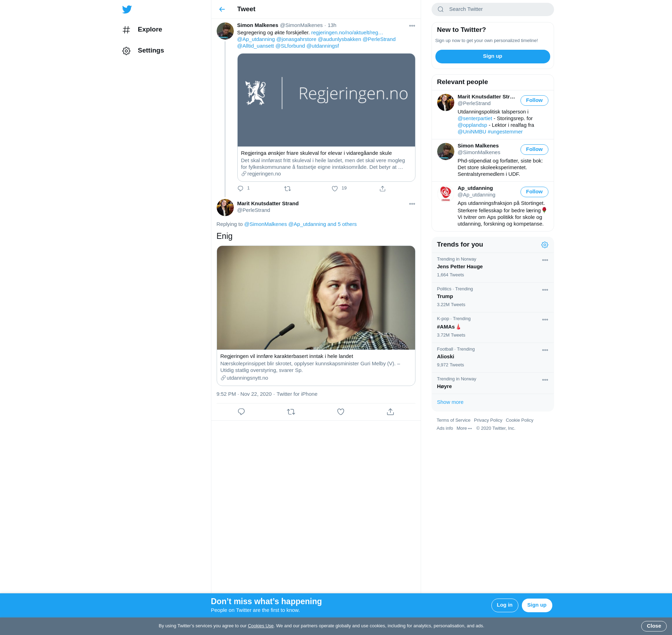Screen dimensions: 672x635
Task: Open options for the Trump trend
Action: (545, 290)
